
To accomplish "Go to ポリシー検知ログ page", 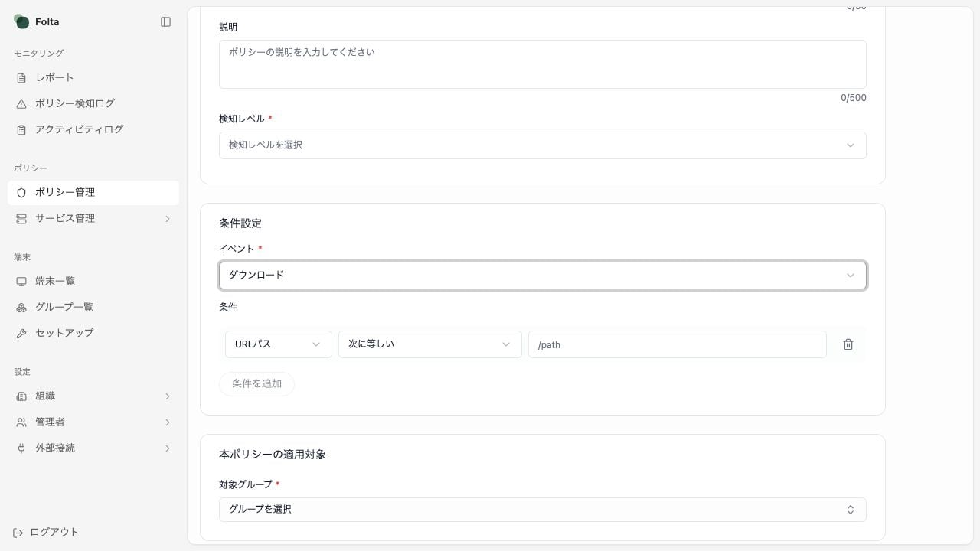I will coord(93,104).
